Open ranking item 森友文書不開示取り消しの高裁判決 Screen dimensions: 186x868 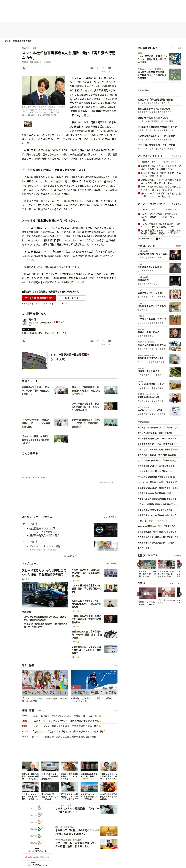[161, 168]
